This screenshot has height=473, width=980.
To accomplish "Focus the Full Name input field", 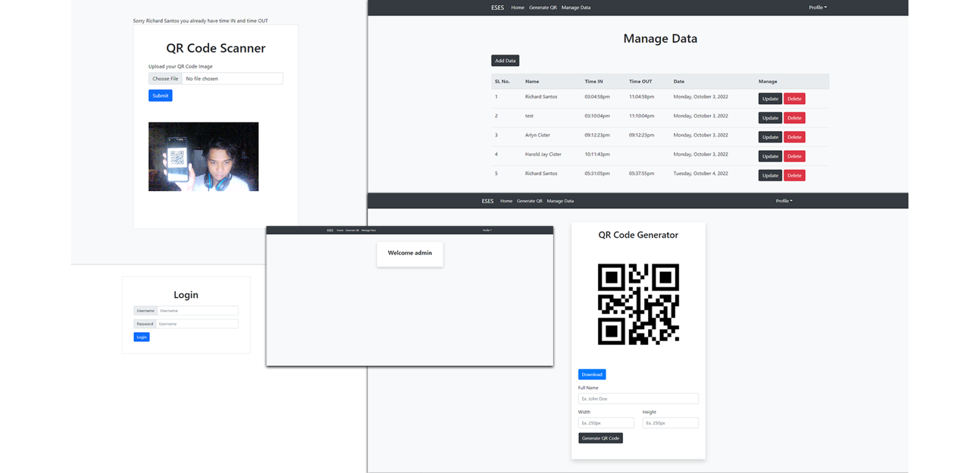I will (638, 399).
